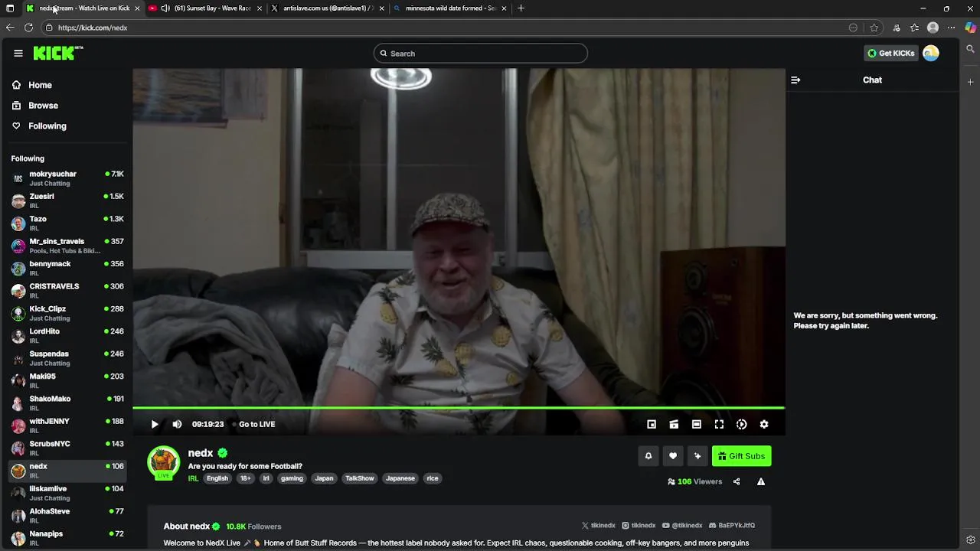Open the Kick hamburger menu

coord(18,53)
